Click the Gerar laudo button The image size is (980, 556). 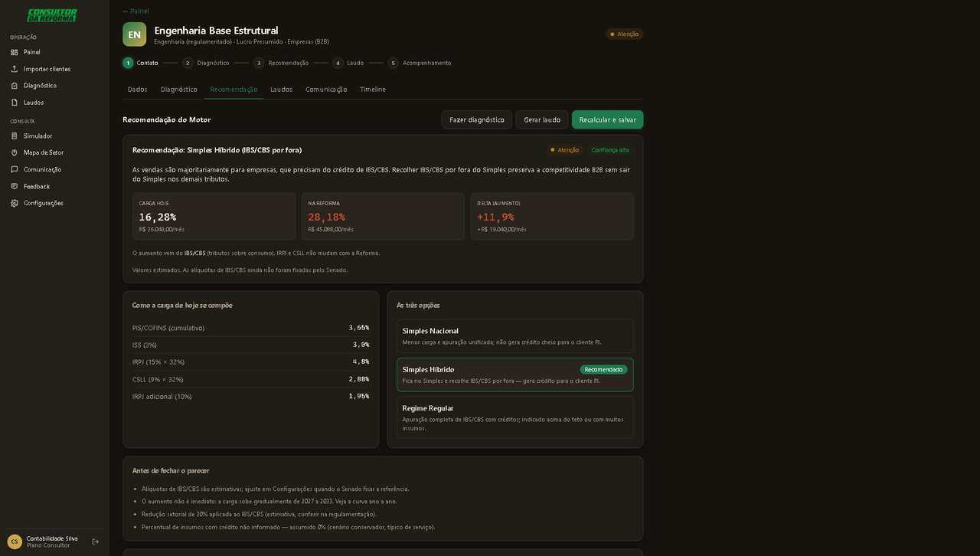click(x=542, y=119)
